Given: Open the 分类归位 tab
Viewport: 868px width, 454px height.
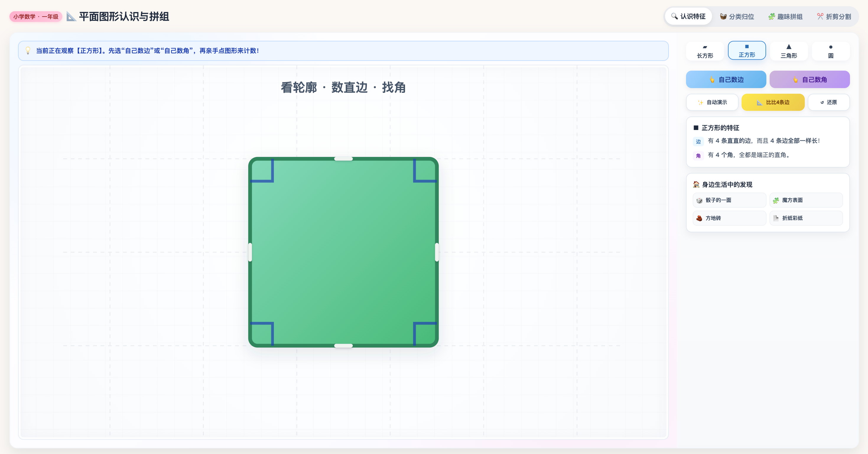Looking at the screenshot, I should point(737,16).
